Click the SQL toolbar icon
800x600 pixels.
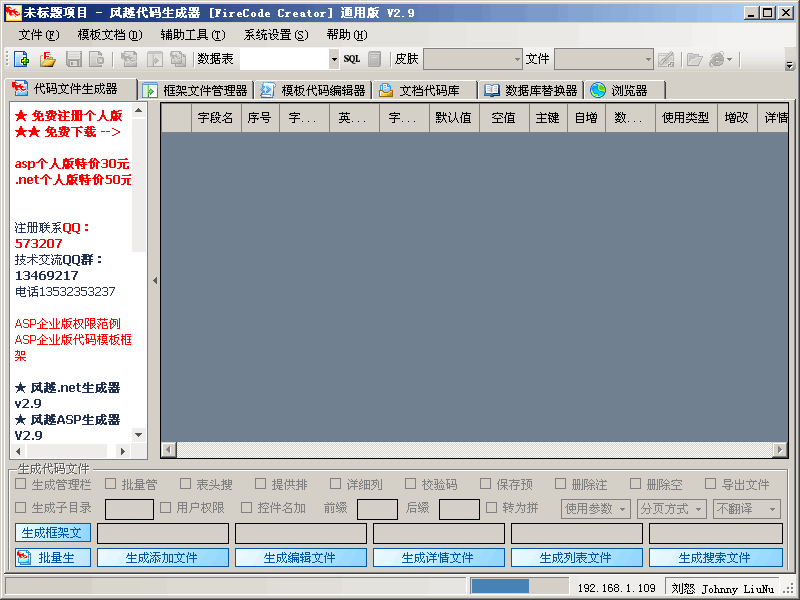click(x=351, y=59)
